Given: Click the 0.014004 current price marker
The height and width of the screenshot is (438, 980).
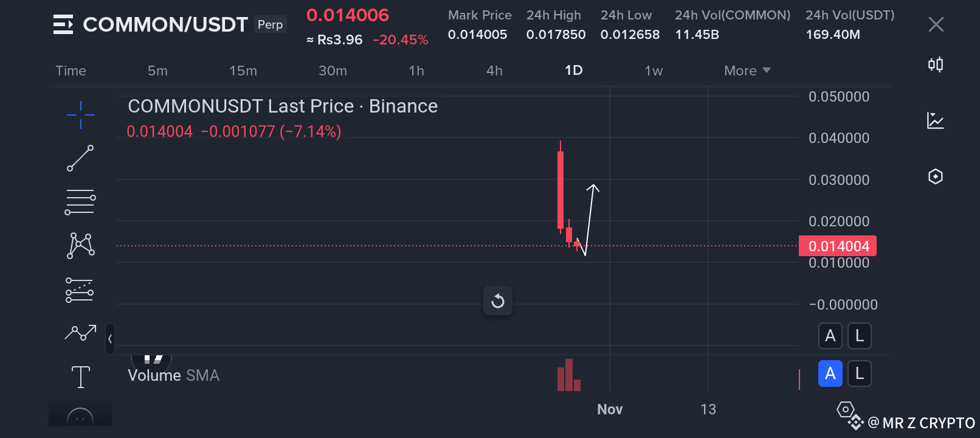Looking at the screenshot, I should click(x=838, y=246).
